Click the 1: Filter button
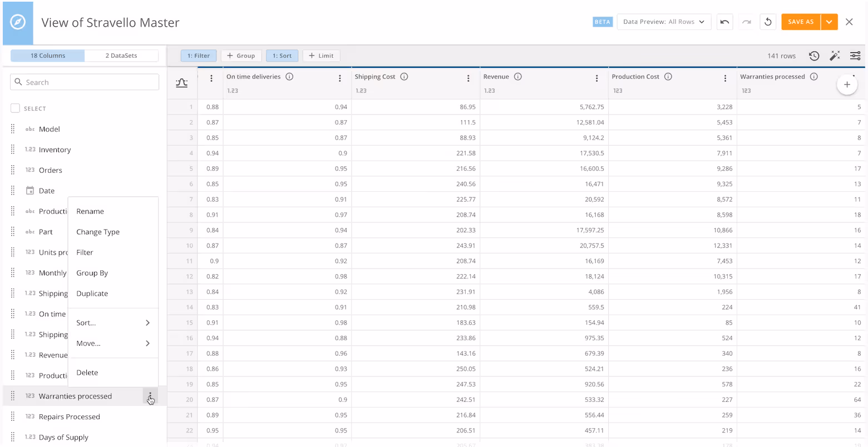This screenshot has height=447, width=868. [x=199, y=56]
